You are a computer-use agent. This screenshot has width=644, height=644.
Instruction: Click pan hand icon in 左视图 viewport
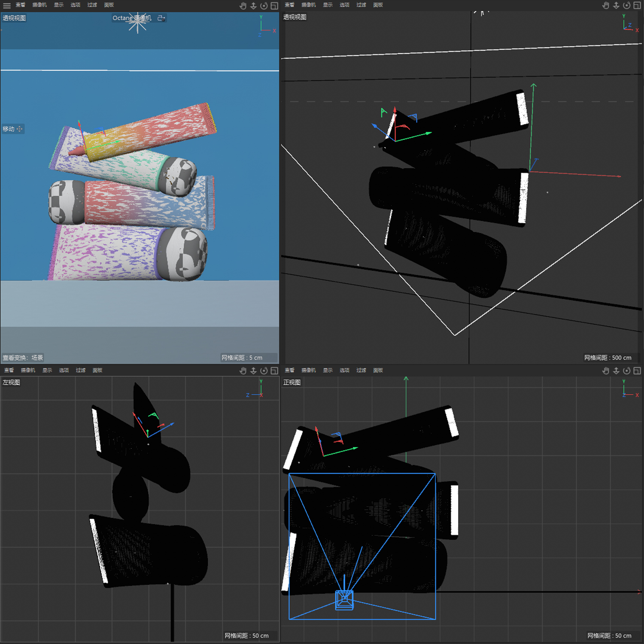coord(243,371)
